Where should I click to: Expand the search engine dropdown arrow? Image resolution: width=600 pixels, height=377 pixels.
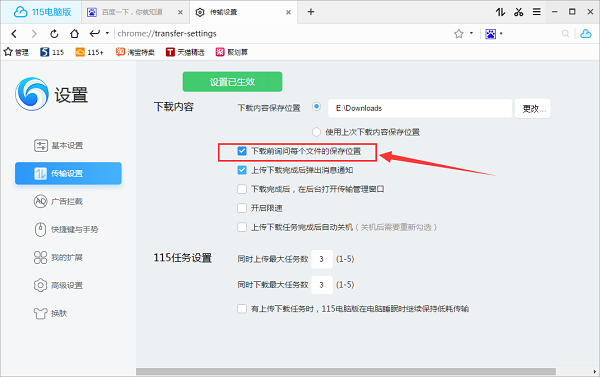[501, 34]
